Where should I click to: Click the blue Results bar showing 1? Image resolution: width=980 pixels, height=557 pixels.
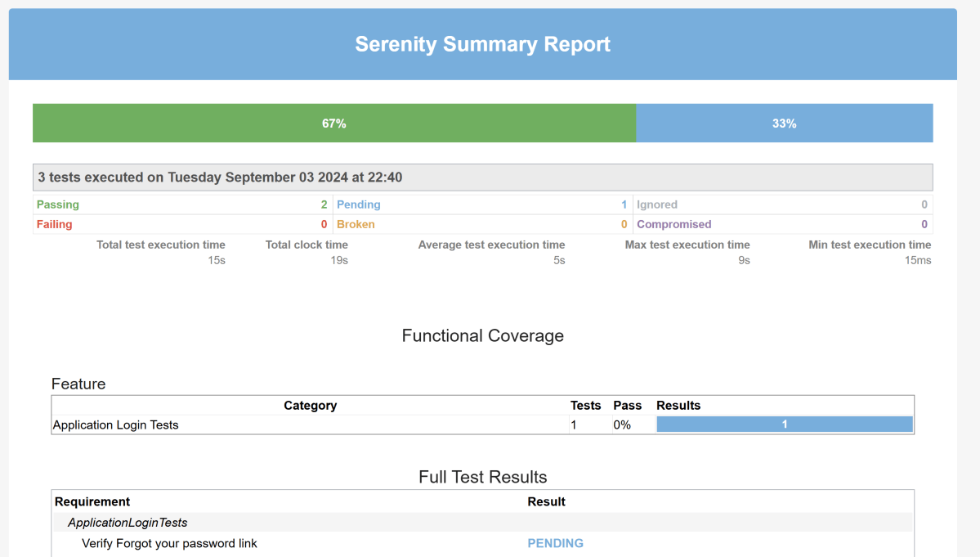784,424
